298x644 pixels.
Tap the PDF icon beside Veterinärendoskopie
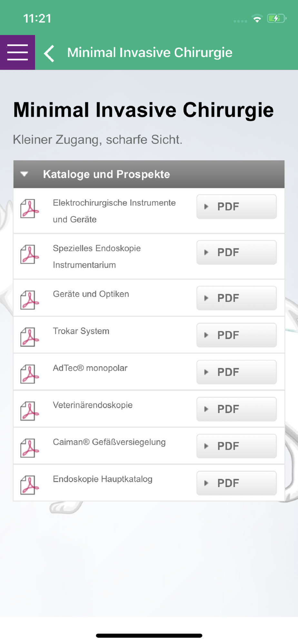[29, 411]
